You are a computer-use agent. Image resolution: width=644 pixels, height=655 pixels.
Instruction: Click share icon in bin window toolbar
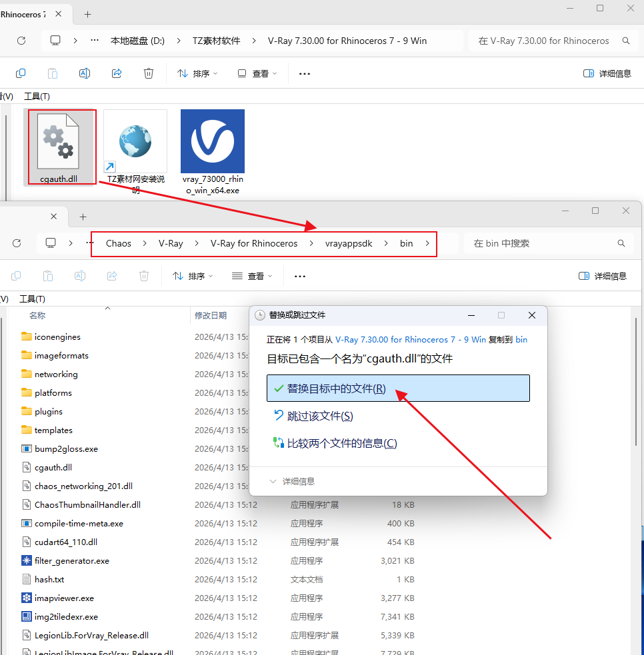tap(112, 276)
